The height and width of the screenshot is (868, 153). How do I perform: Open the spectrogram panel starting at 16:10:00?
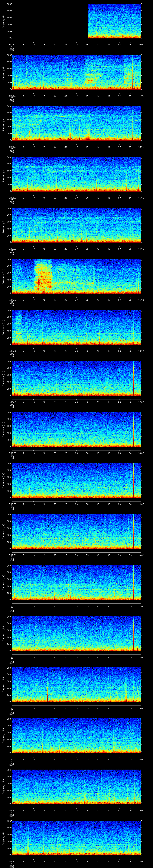click(x=76, y=72)
